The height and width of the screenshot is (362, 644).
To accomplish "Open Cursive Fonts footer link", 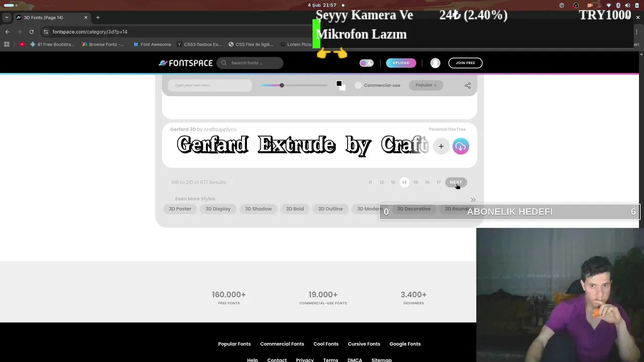I will [364, 344].
